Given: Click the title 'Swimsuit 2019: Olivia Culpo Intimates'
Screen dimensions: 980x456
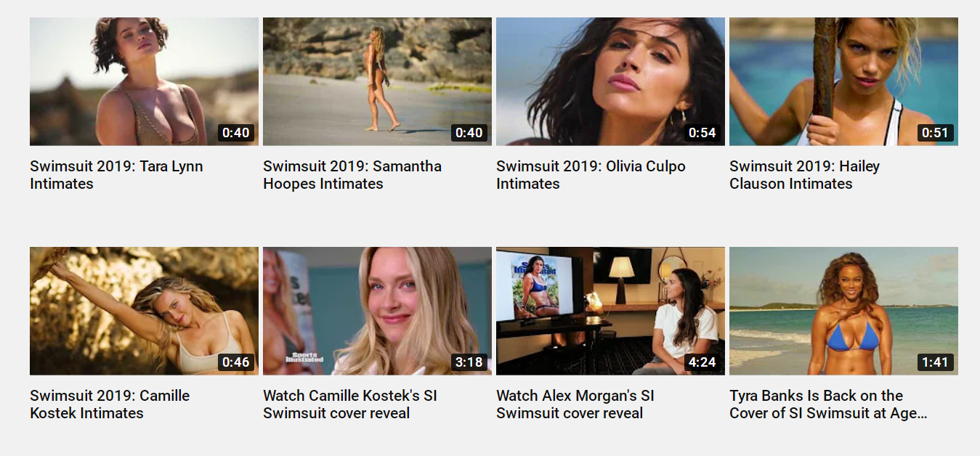Looking at the screenshot, I should pyautogui.click(x=591, y=175).
